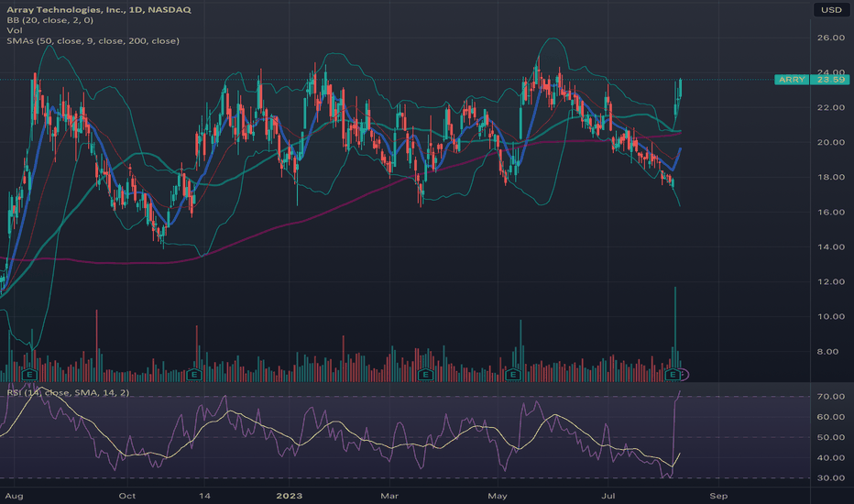Click the Sep label on time axis
This screenshot has height=504, width=854.
point(718,496)
